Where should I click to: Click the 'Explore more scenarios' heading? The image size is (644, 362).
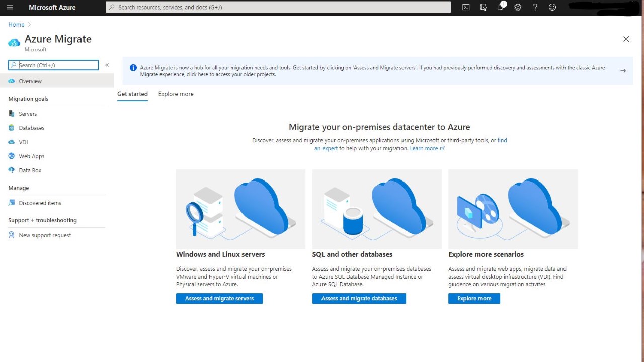486,254
